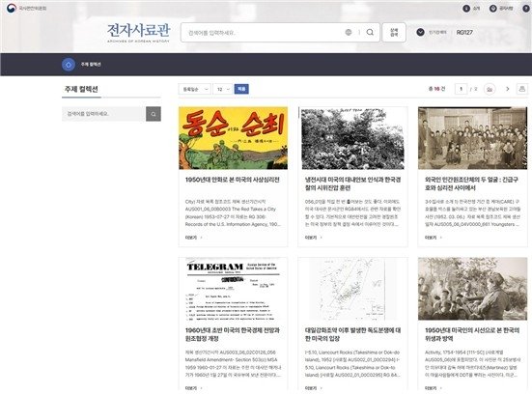Screen dimensions: 532x395
Task: Open title 1950년대 미국인의 시선으로 본 한국의 위생과 방역
Action: pyautogui.click(x=472, y=334)
